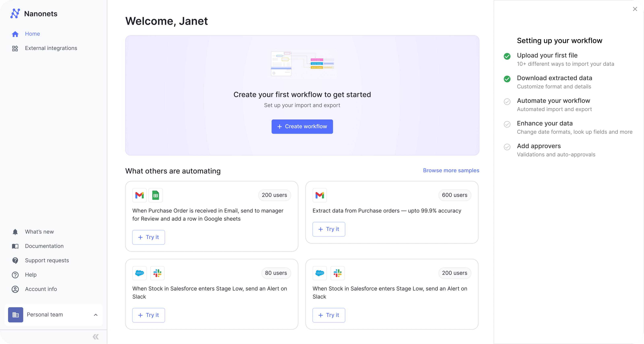Click the Create workflow button
644x344 pixels.
[x=302, y=126]
